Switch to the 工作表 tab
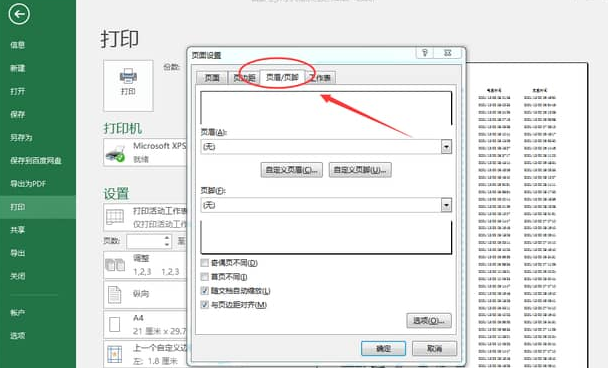Image resolution: width=608 pixels, height=368 pixels. pyautogui.click(x=320, y=78)
